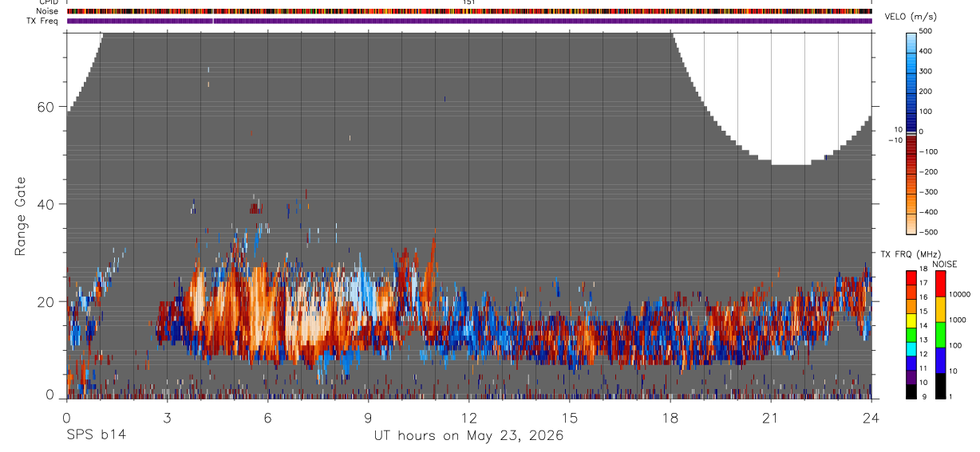
Task: Click the -300 label on velocity scale
Action: pyautogui.click(x=930, y=192)
